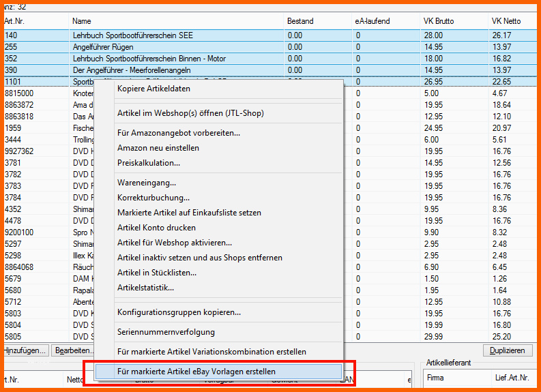Click article number '5679'
Screen dimensions: 541x392
click(x=13, y=279)
